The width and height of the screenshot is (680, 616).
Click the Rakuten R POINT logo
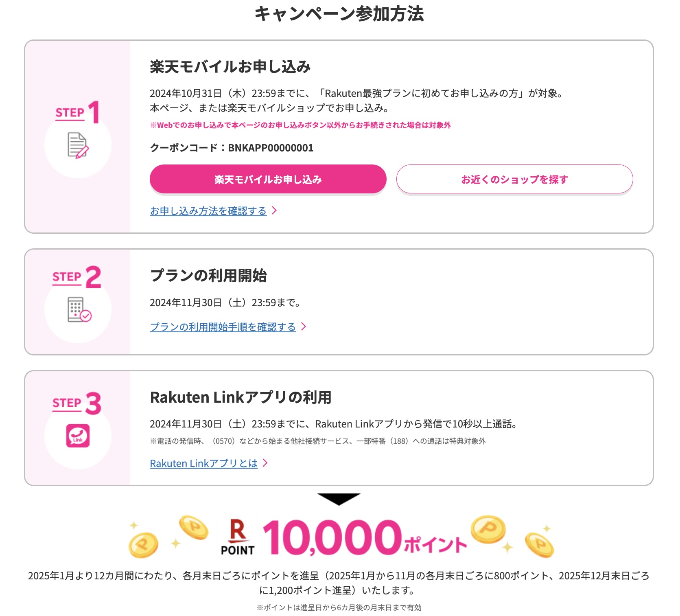click(x=238, y=537)
